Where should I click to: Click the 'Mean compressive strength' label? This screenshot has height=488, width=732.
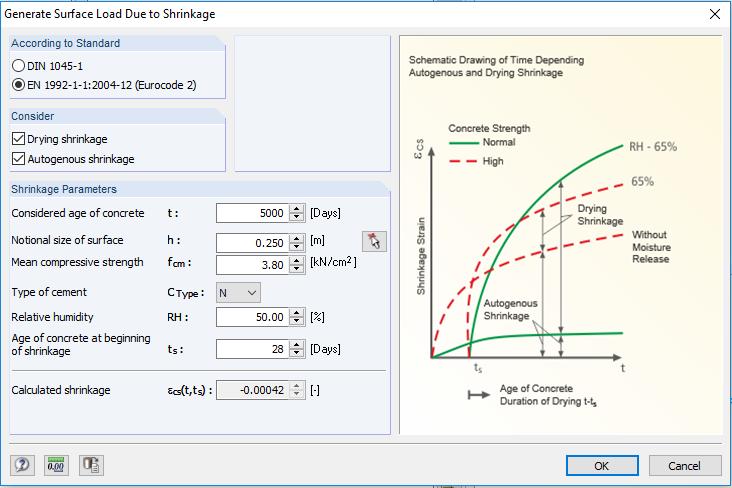(77, 262)
